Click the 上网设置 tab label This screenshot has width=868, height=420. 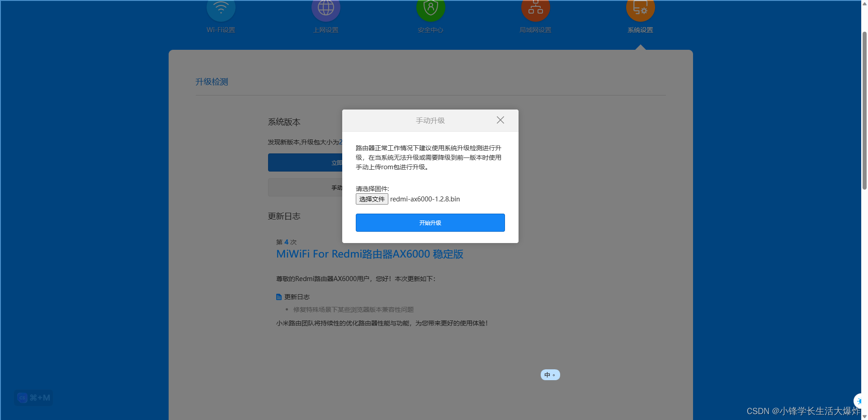pyautogui.click(x=326, y=30)
